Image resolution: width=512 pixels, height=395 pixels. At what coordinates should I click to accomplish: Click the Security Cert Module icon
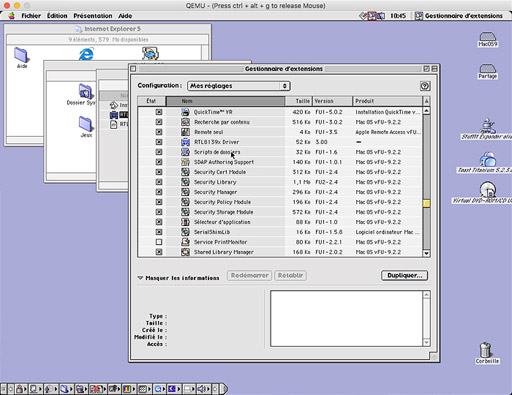(185, 172)
